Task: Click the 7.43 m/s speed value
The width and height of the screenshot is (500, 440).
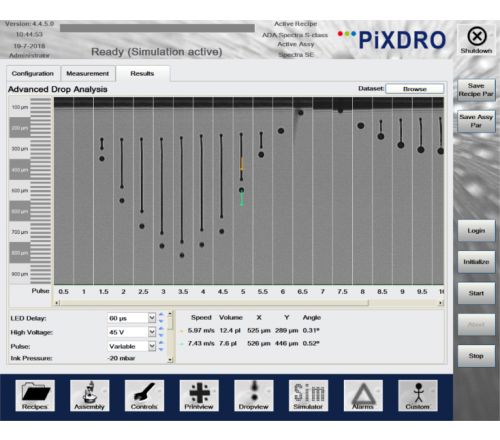Action: tap(201, 343)
